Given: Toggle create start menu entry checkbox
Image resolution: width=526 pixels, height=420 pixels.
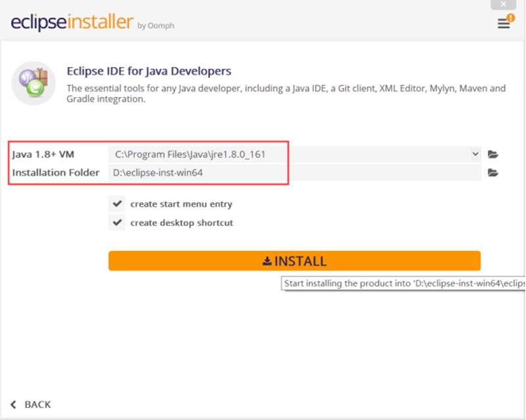Looking at the screenshot, I should [x=117, y=203].
